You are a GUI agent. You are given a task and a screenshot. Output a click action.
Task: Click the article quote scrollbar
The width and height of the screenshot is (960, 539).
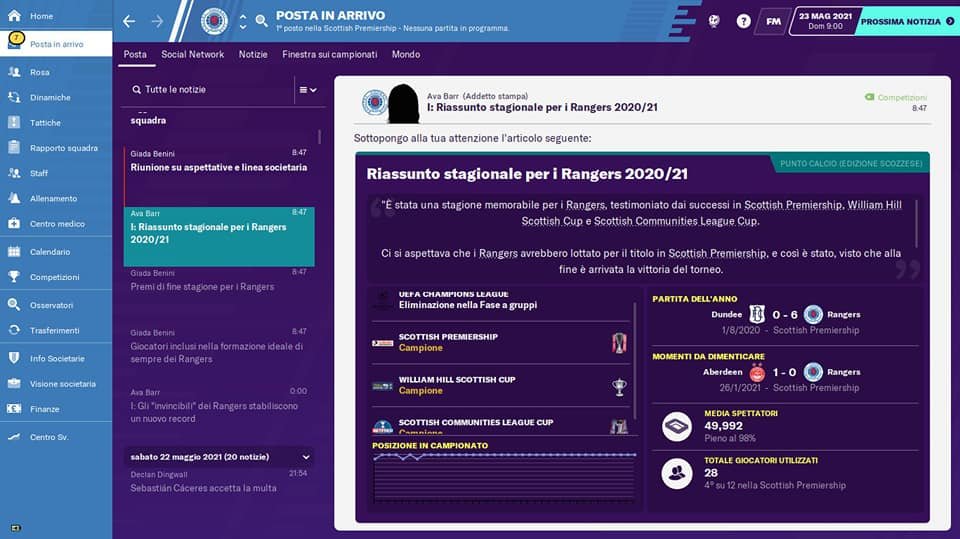(917, 224)
